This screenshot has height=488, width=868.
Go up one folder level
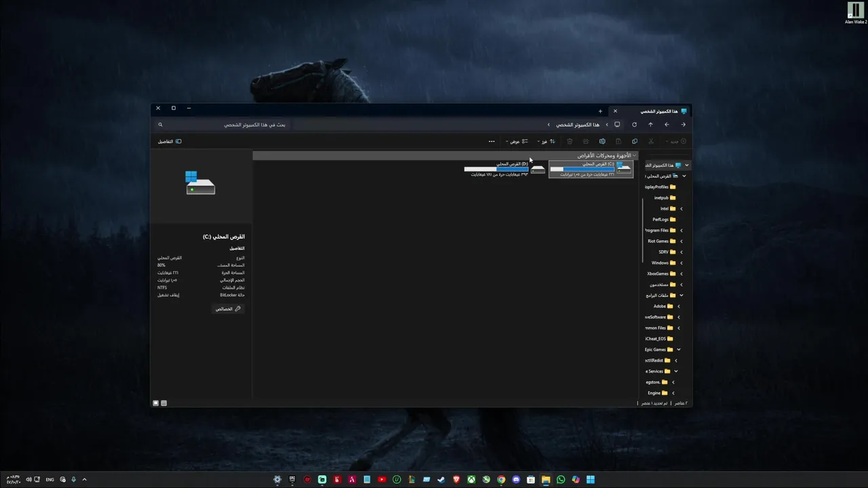click(x=650, y=125)
